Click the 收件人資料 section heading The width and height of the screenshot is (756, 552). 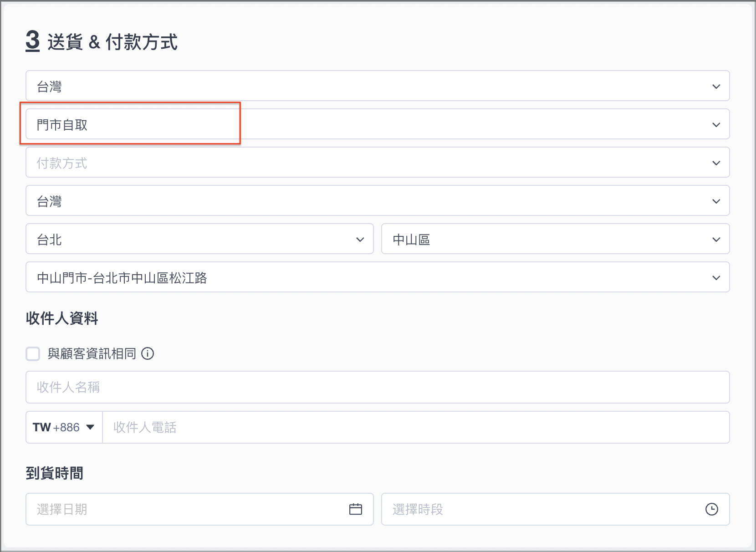pos(62,318)
